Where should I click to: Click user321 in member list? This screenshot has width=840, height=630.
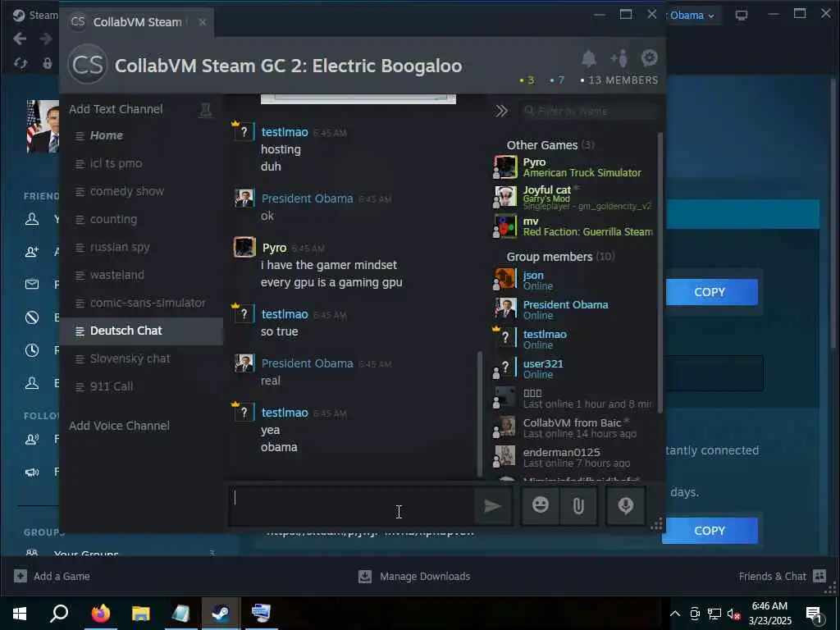573,368
